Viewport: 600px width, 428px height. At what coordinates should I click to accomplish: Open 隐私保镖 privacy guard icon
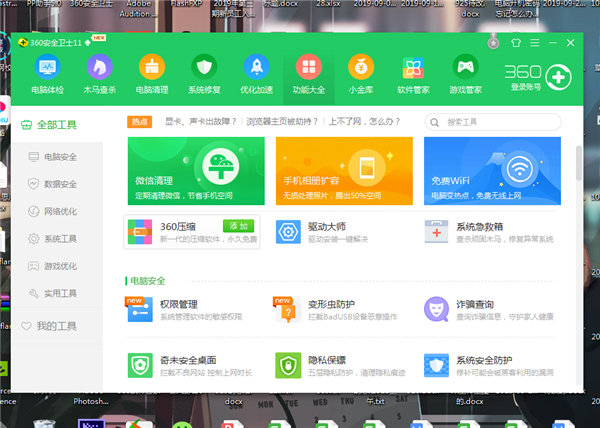point(288,365)
